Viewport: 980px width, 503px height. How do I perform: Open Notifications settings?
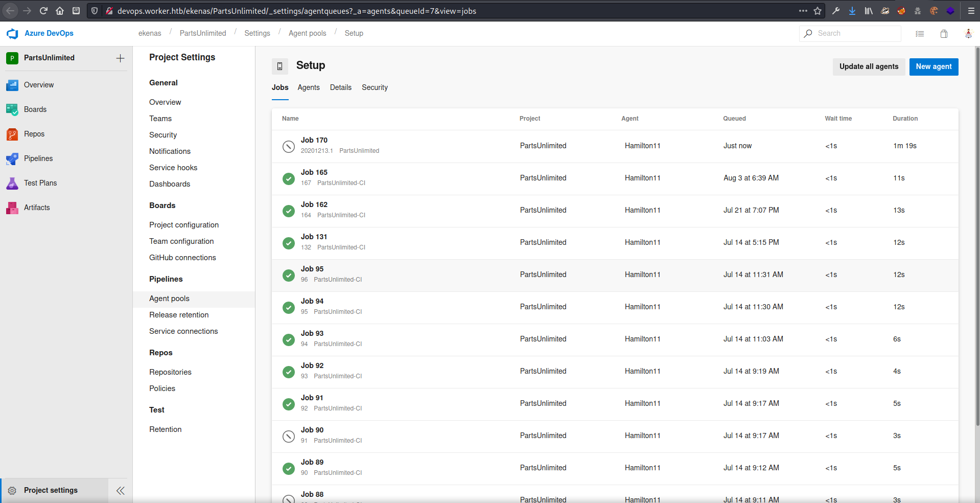pyautogui.click(x=170, y=151)
